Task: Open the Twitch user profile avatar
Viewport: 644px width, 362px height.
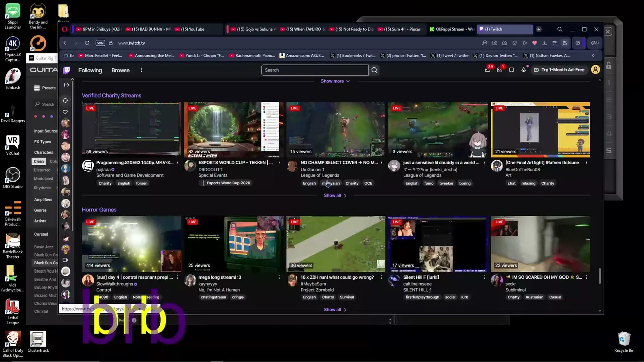Action: 595,70
